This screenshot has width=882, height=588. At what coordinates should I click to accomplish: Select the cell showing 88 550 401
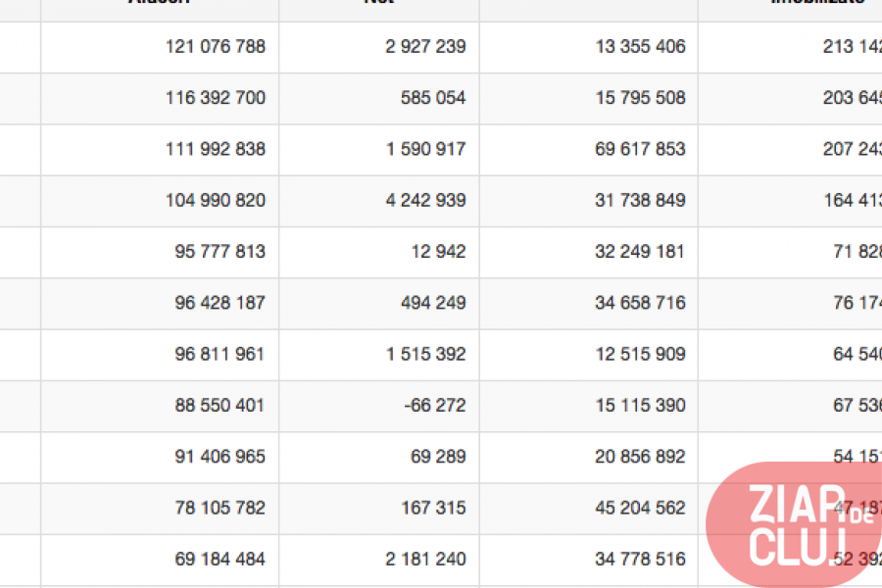160,406
